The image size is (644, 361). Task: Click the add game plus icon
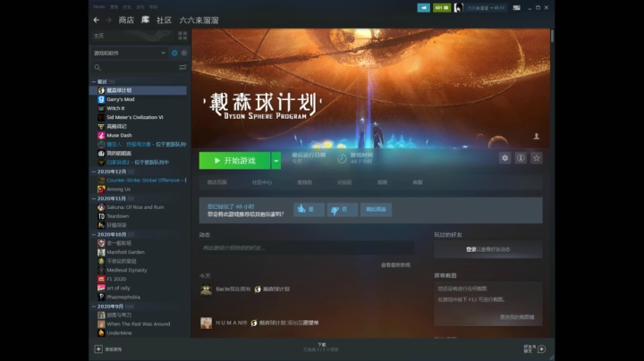click(x=98, y=349)
